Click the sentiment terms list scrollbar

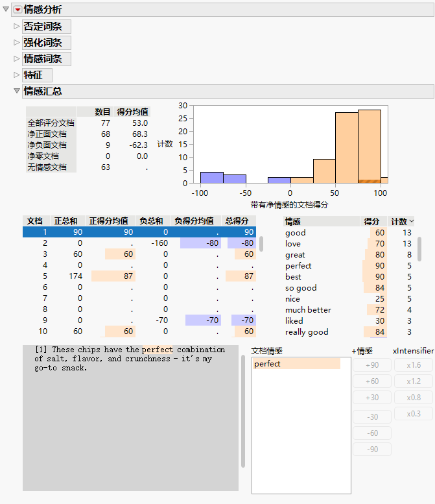click(419, 249)
